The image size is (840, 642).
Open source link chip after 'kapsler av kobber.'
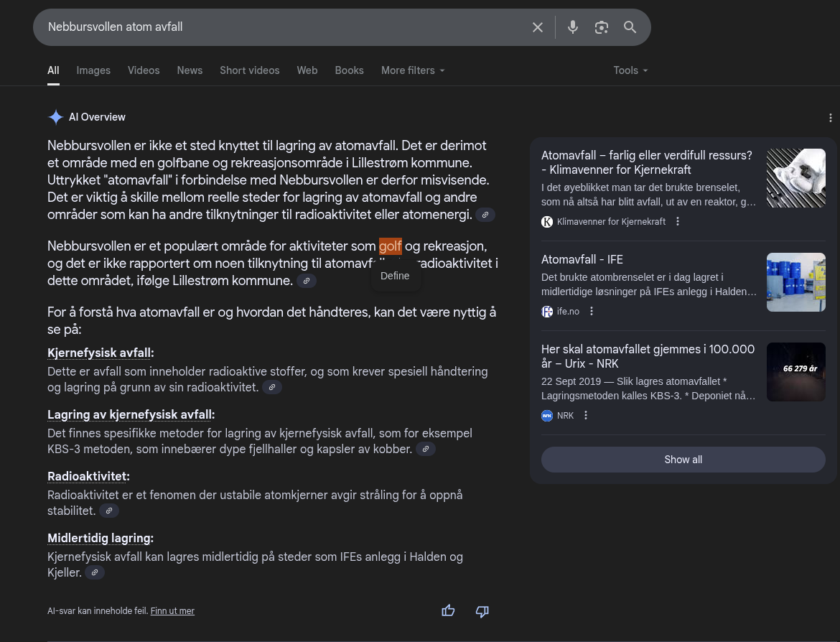coord(426,449)
